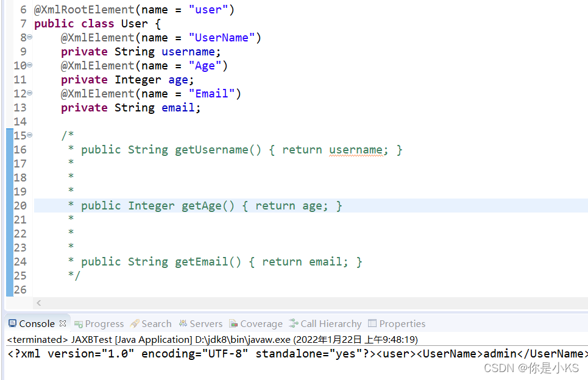Click the Progress tab icon

79,324
